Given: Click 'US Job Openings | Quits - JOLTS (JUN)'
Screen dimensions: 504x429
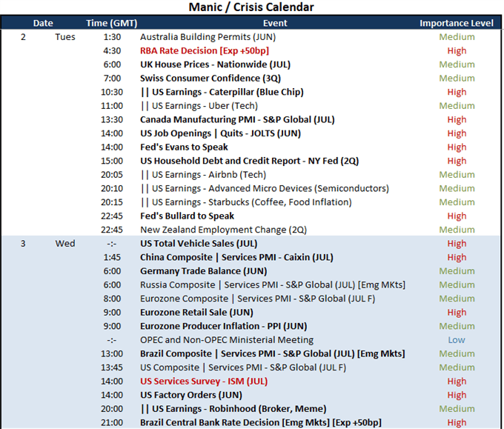Looking at the screenshot, I should 220,133.
